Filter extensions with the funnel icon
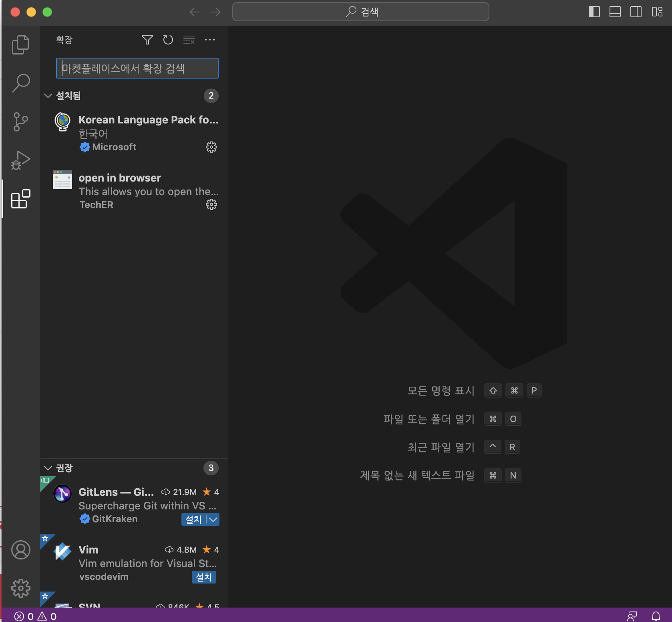This screenshot has width=672, height=622. tap(147, 40)
